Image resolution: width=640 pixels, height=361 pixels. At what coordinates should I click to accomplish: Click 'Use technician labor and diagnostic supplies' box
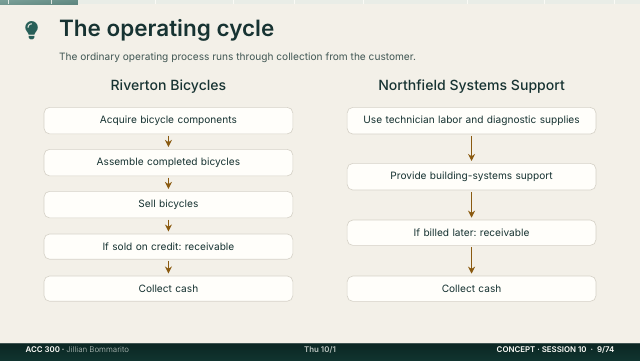point(471,120)
